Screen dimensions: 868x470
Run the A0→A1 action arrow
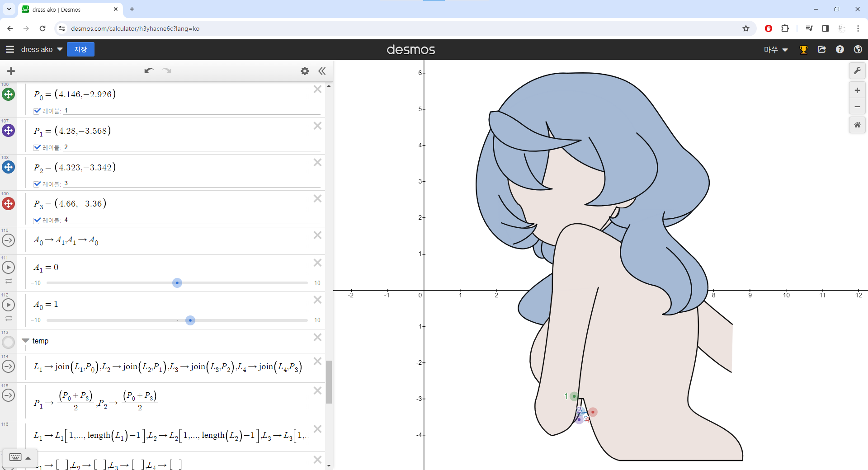8,240
